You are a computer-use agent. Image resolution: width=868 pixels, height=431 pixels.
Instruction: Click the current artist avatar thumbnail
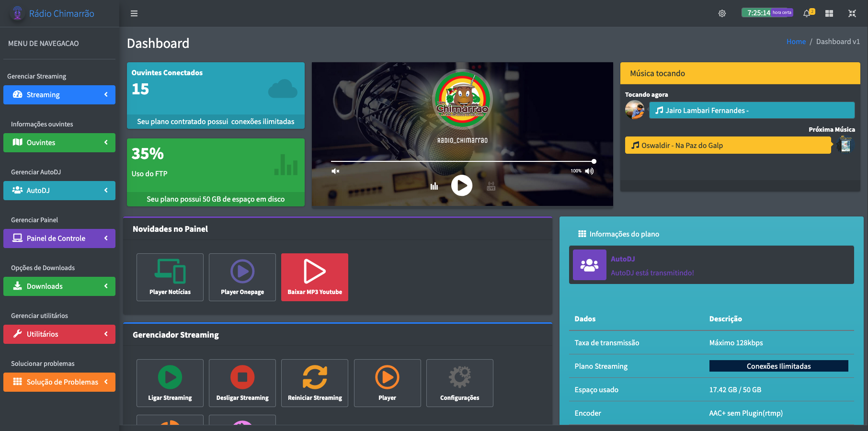coord(635,110)
